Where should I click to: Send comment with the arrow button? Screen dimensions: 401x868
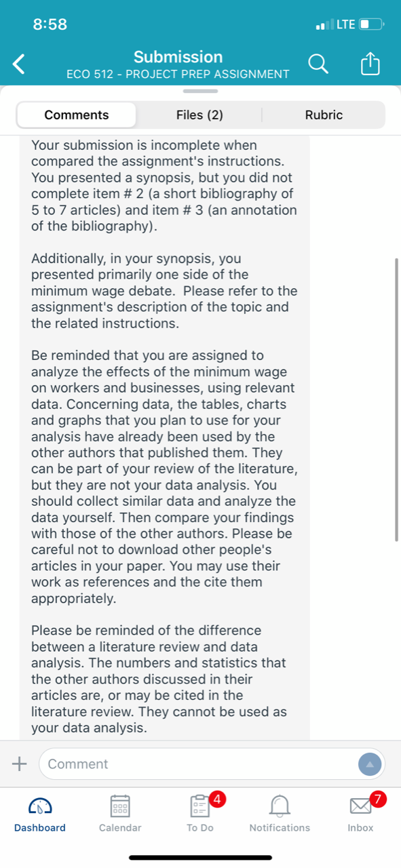coord(370,764)
